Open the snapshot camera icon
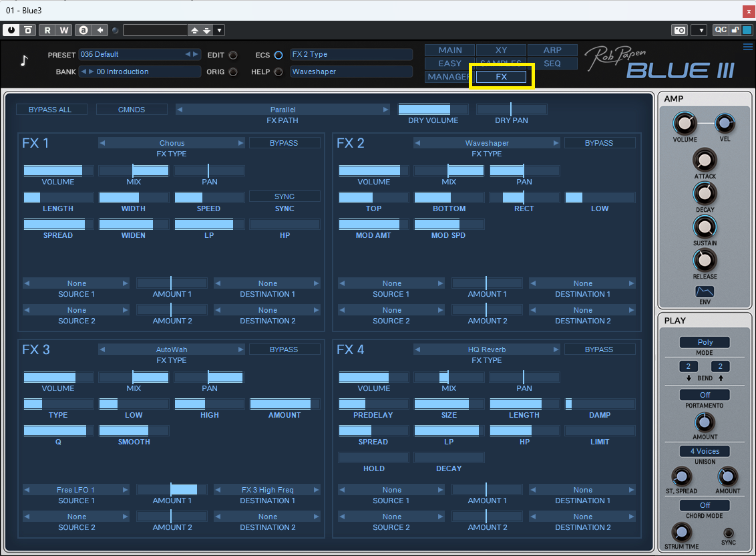Screen dimensions: 756x556 (679, 30)
